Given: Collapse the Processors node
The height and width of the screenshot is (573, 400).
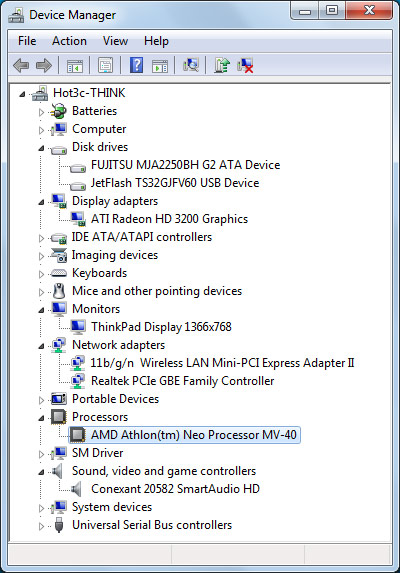Looking at the screenshot, I should [41, 418].
